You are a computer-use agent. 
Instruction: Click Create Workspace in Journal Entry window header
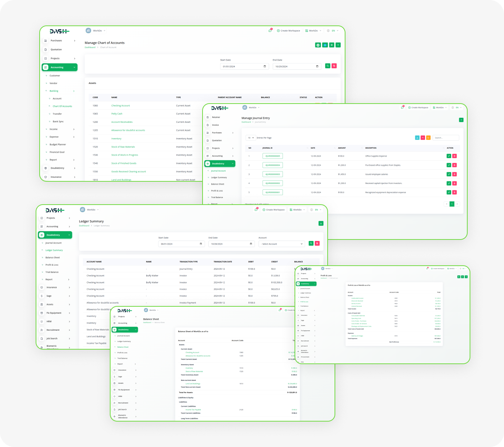pyautogui.click(x=418, y=108)
